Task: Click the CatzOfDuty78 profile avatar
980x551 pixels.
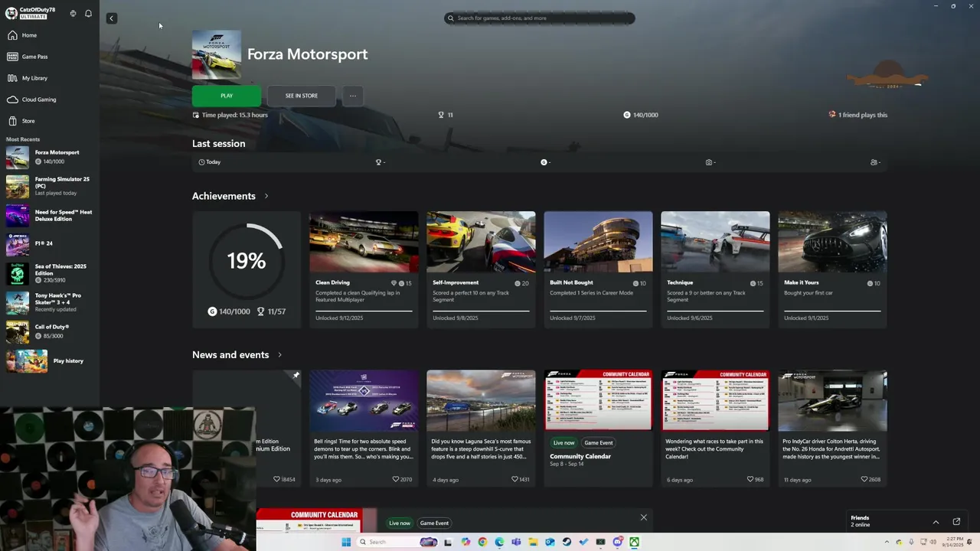Action: click(11, 13)
